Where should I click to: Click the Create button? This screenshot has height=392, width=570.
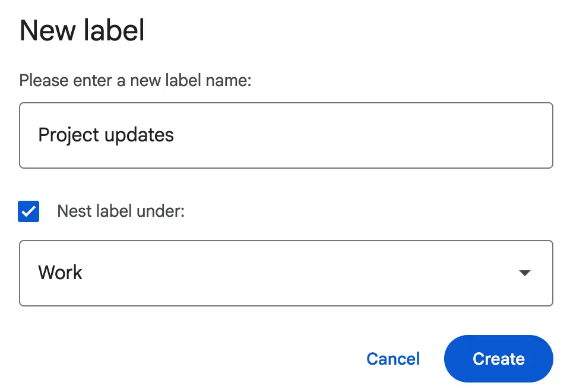click(498, 359)
